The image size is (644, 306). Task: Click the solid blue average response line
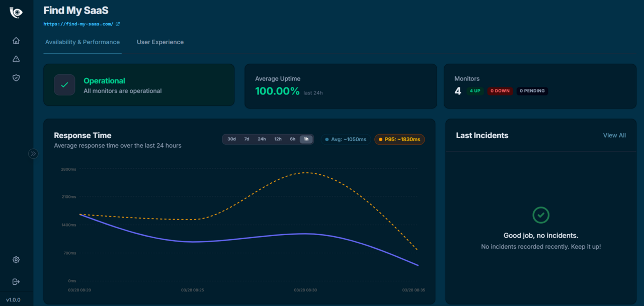tap(249, 238)
